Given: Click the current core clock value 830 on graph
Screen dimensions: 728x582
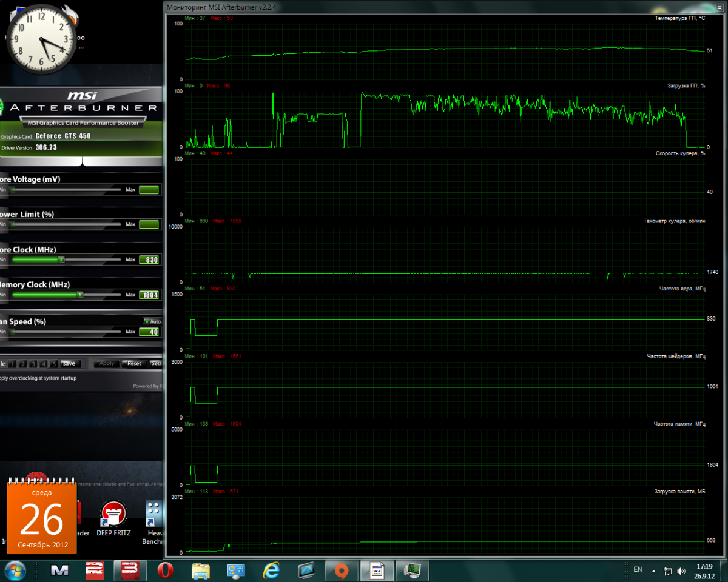Looking at the screenshot, I should [x=711, y=319].
